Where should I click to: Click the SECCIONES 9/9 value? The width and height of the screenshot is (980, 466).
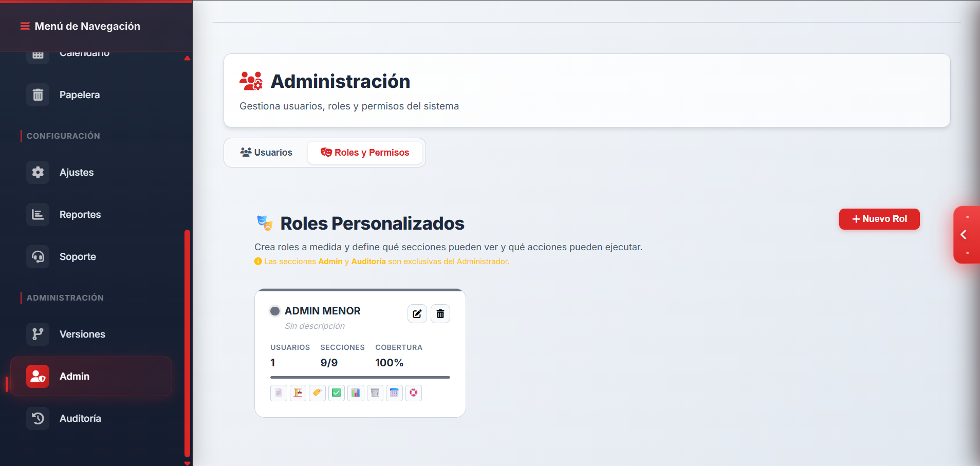click(x=329, y=363)
